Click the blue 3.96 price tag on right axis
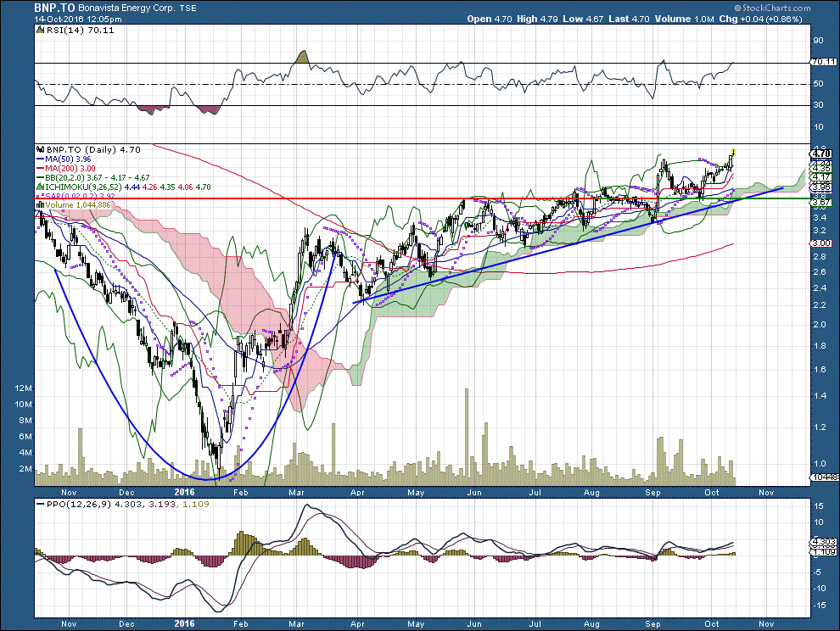Viewport: 840px width, 631px height. tap(821, 187)
